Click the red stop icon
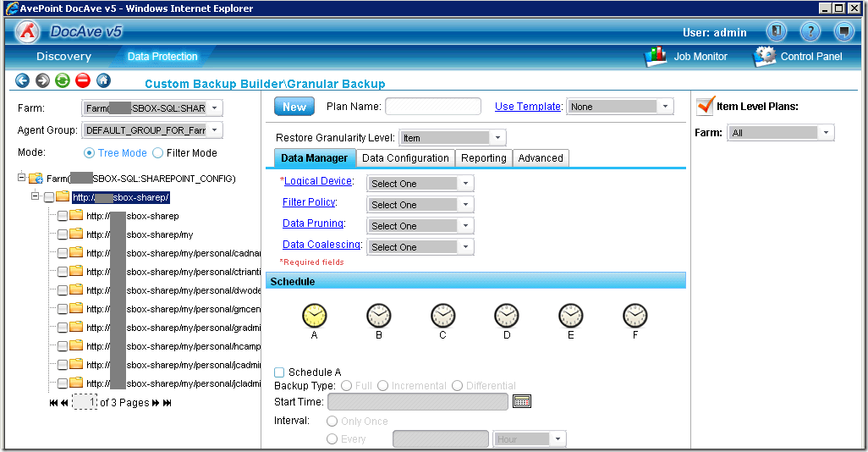868x452 pixels. pos(83,81)
